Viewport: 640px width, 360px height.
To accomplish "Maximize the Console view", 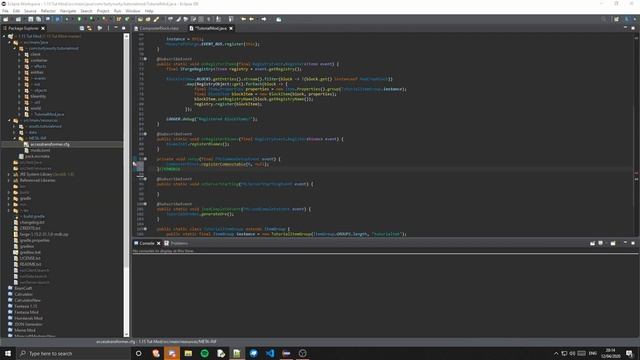I will (633, 243).
